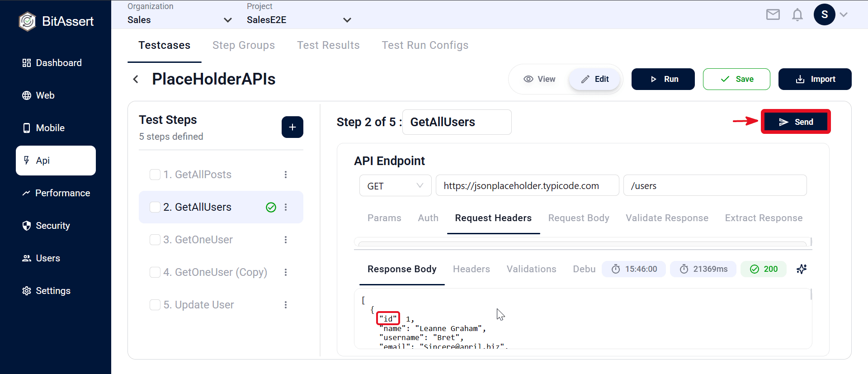Click the Import button
This screenshot has width=868, height=374.
click(x=815, y=79)
